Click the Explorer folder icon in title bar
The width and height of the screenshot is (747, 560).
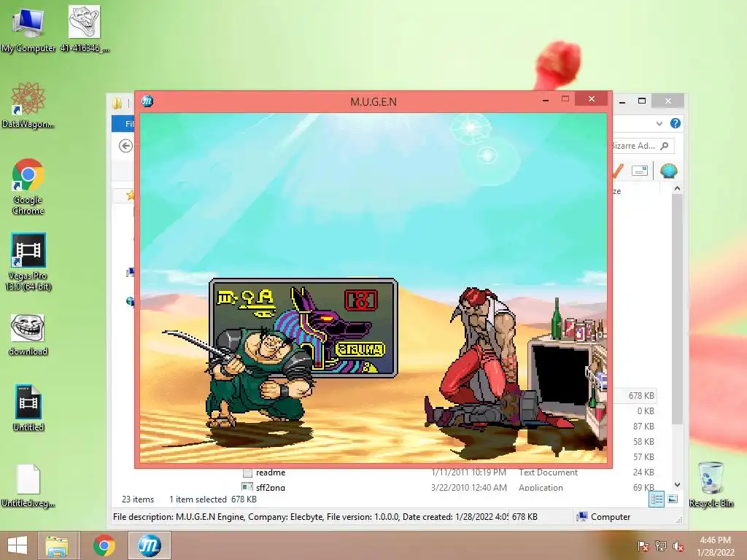coord(117,103)
